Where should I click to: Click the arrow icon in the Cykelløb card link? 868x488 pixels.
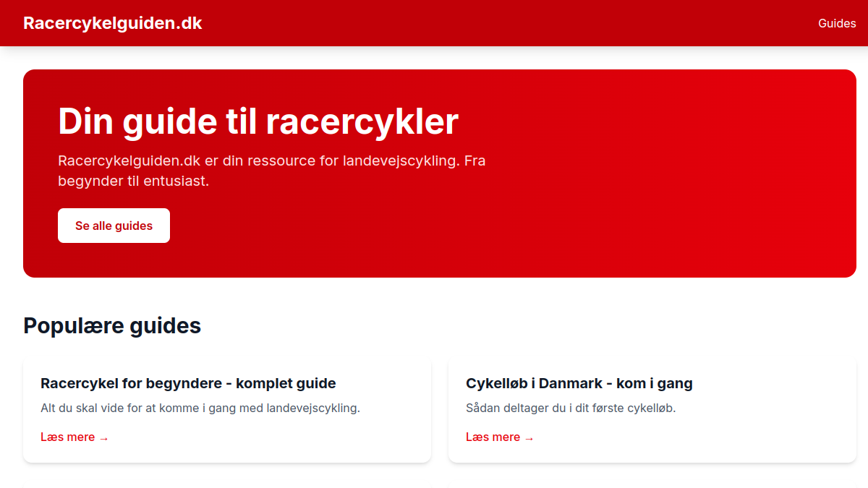[529, 437]
